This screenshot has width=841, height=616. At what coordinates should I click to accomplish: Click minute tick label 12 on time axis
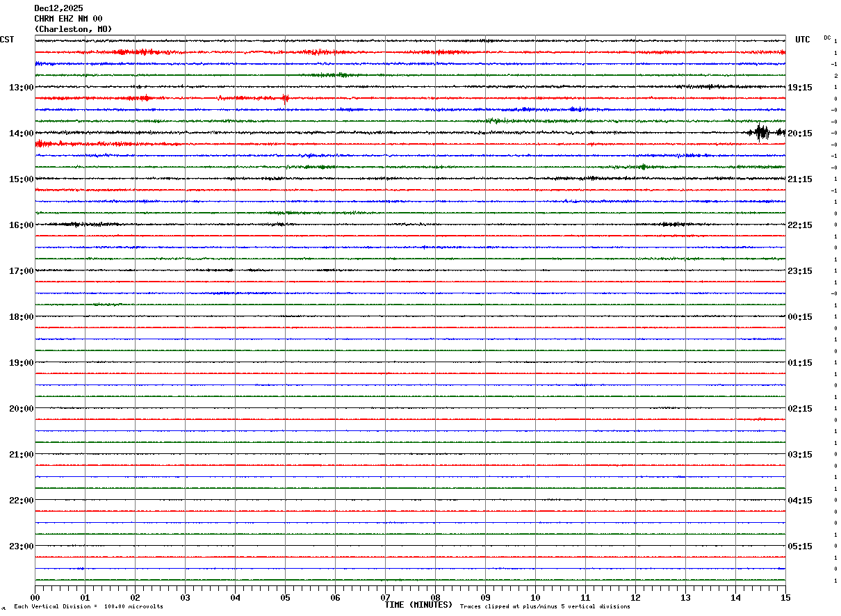635,597
